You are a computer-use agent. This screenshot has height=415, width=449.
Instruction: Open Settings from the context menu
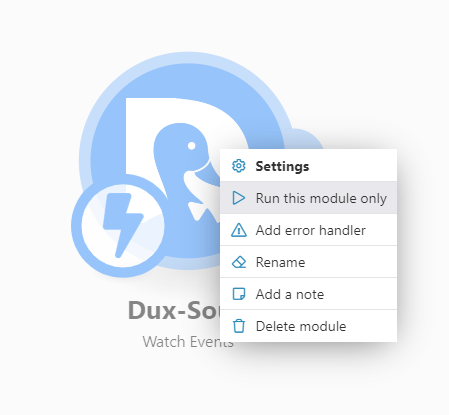tap(308, 166)
